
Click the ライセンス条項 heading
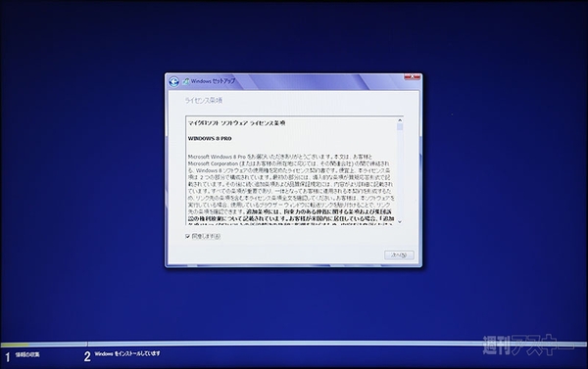tap(204, 101)
